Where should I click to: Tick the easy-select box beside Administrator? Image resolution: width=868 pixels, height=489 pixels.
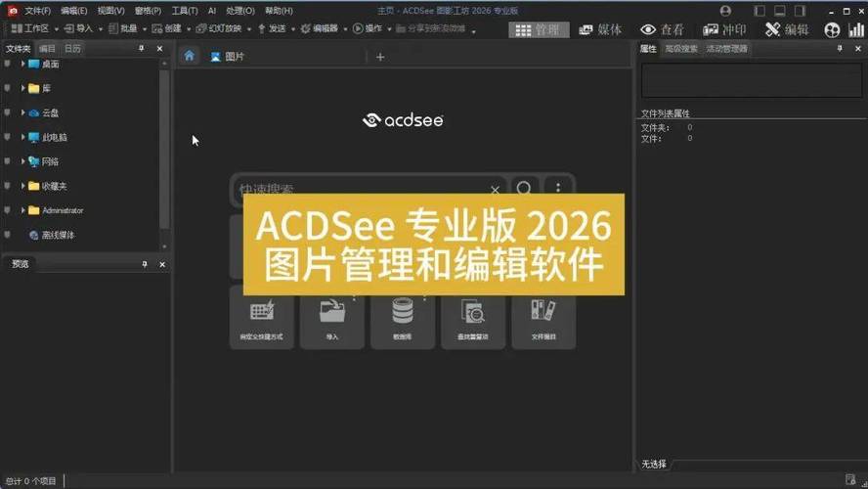(x=7, y=210)
